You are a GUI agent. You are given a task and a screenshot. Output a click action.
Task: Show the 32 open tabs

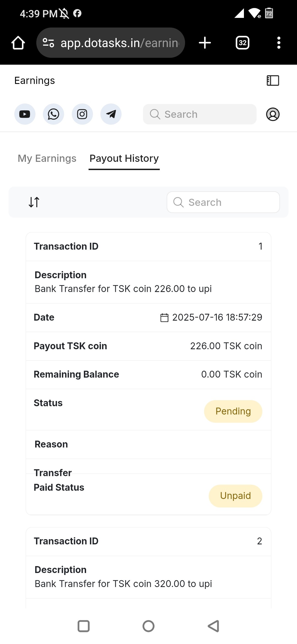tap(243, 43)
